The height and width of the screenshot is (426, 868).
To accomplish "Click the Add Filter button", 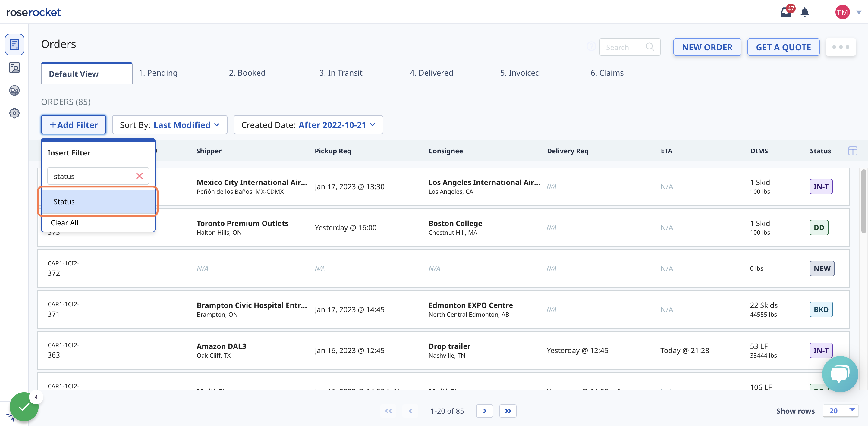I will (x=74, y=125).
